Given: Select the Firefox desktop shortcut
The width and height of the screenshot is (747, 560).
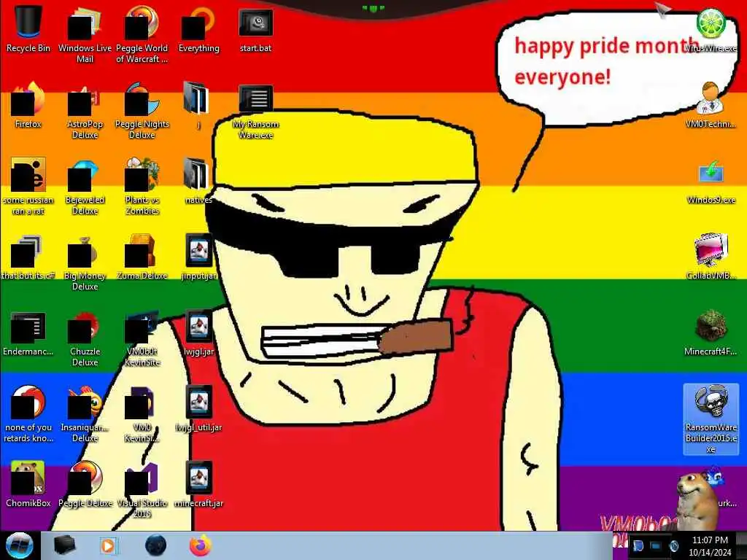Looking at the screenshot, I should [x=28, y=106].
